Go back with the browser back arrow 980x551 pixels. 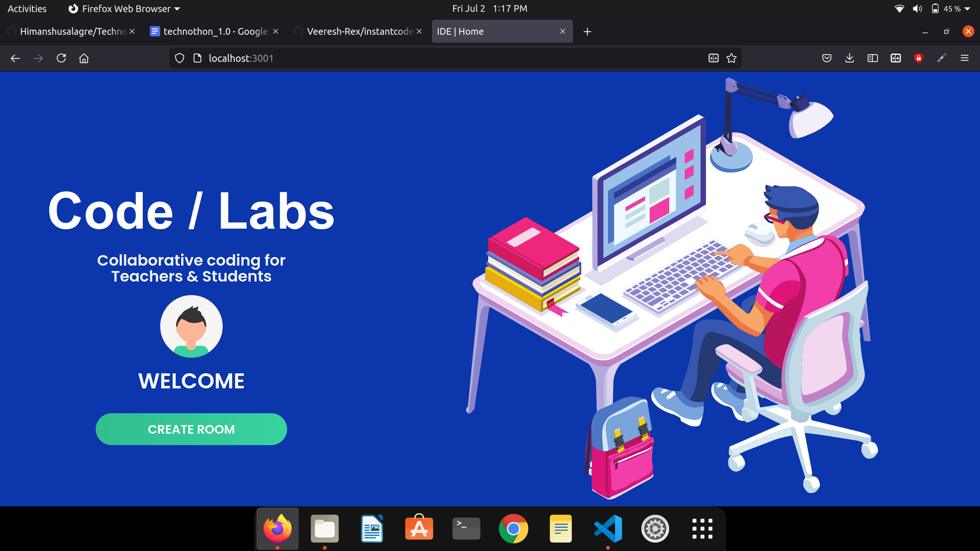point(15,58)
